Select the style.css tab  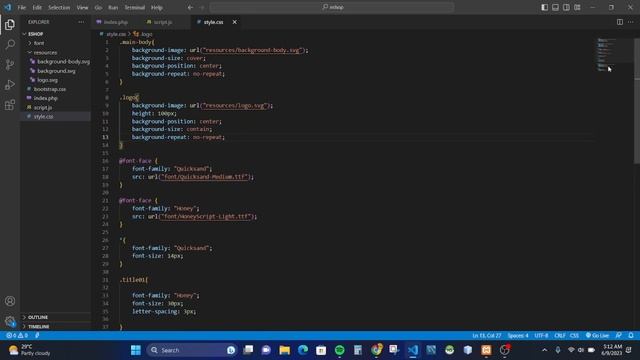click(213, 22)
